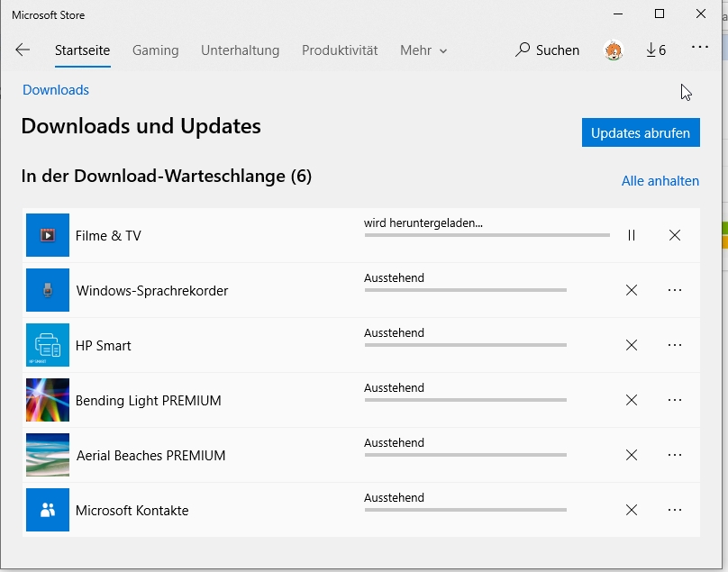Cancel the Filme & TV download
Image resolution: width=728 pixels, height=572 pixels.
(675, 235)
